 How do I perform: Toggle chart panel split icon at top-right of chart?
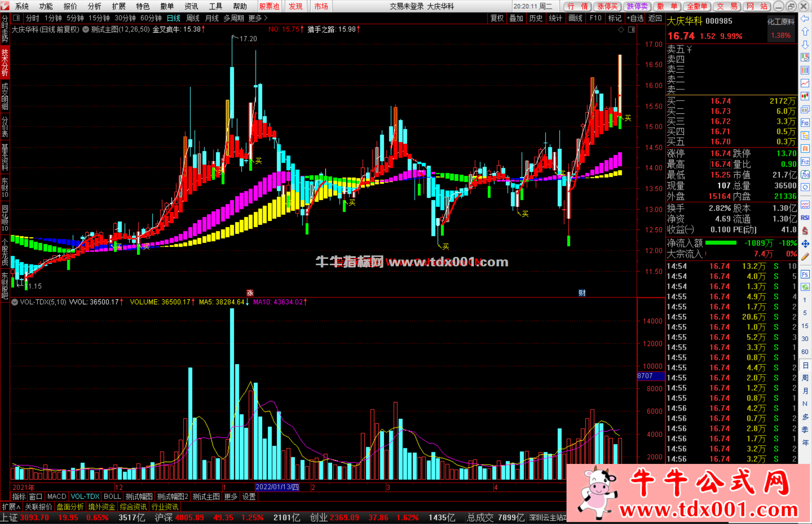(632, 29)
